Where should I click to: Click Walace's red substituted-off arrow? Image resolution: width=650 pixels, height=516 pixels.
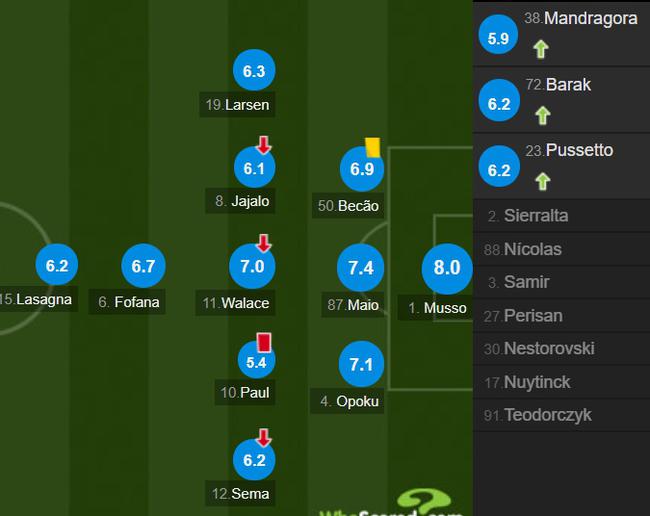coord(264,243)
